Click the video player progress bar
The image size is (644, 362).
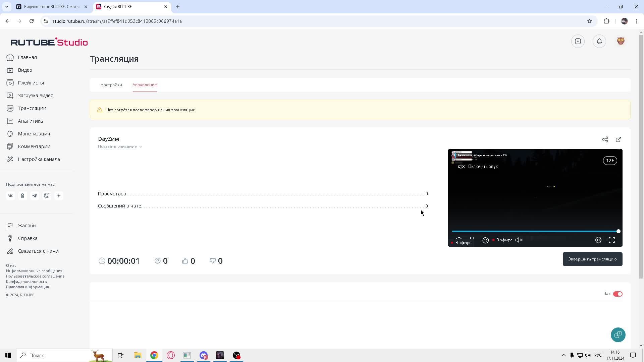535,231
